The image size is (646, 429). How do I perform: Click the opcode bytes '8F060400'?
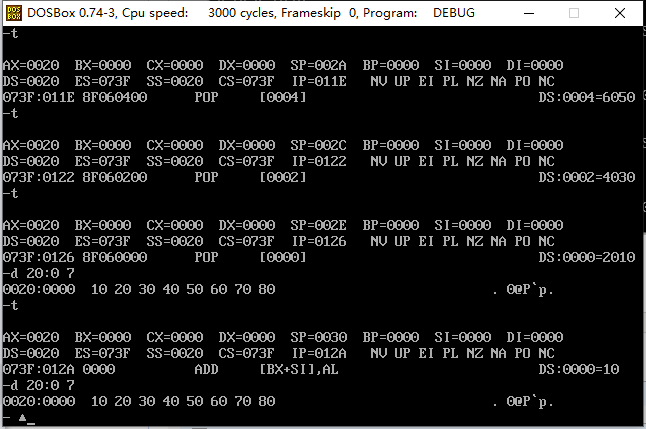click(x=115, y=97)
